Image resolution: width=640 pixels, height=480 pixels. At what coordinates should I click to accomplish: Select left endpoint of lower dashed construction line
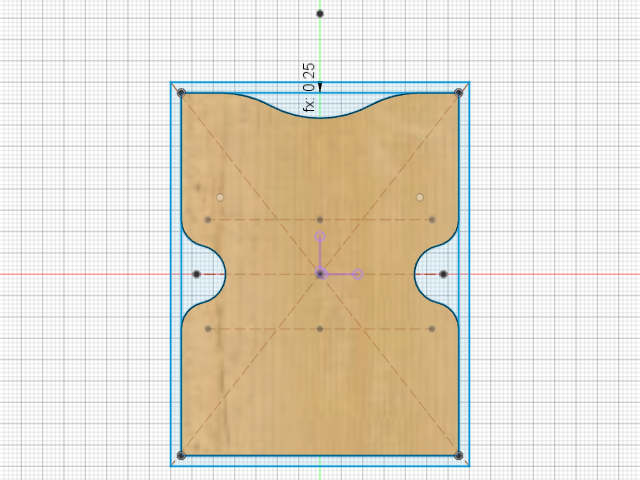point(208,329)
